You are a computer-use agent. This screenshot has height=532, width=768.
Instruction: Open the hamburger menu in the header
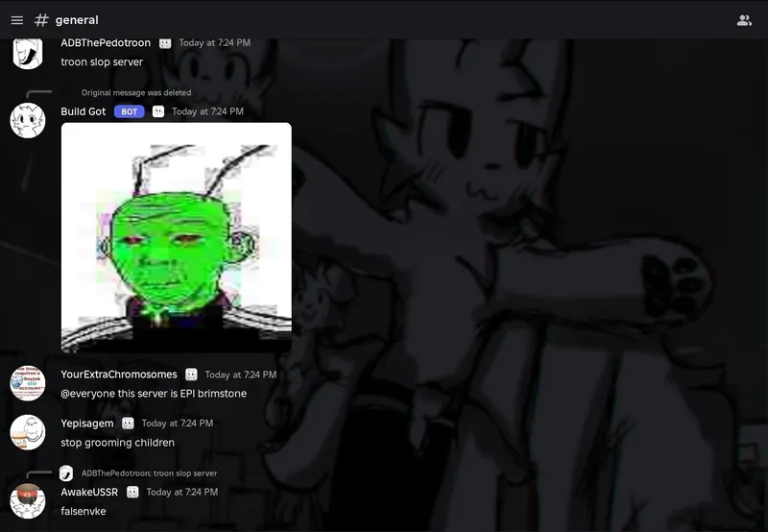point(16,20)
